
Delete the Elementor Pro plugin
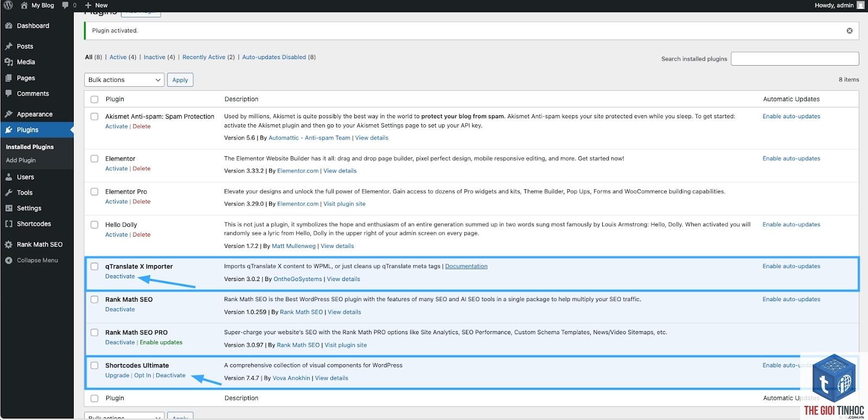[x=142, y=202]
